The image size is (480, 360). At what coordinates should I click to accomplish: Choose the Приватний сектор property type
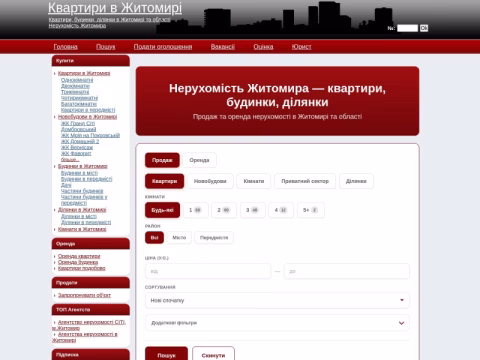305,181
